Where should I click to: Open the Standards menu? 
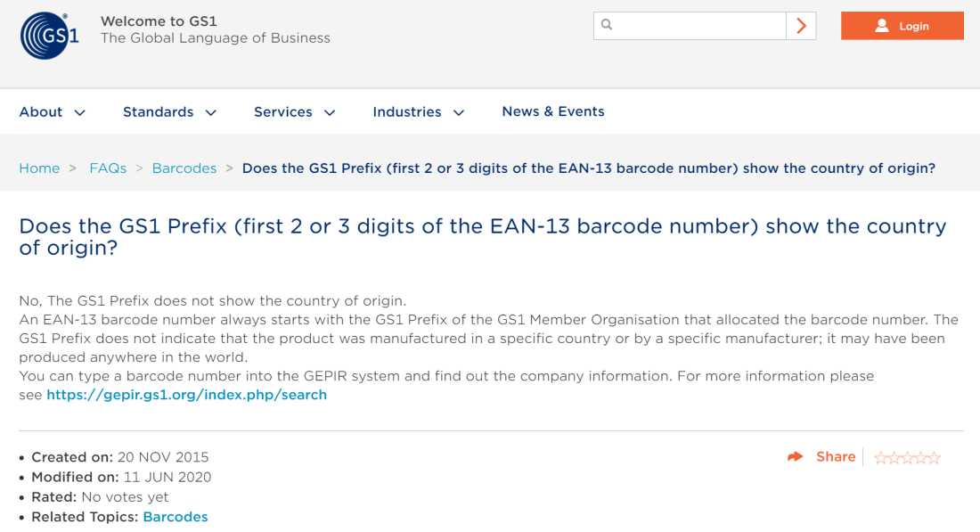[158, 112]
